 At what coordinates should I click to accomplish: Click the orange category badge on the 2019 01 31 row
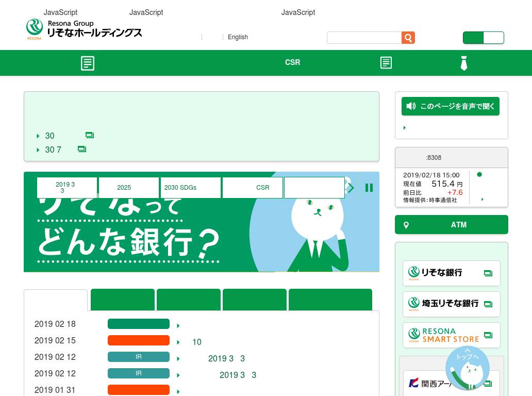139,390
